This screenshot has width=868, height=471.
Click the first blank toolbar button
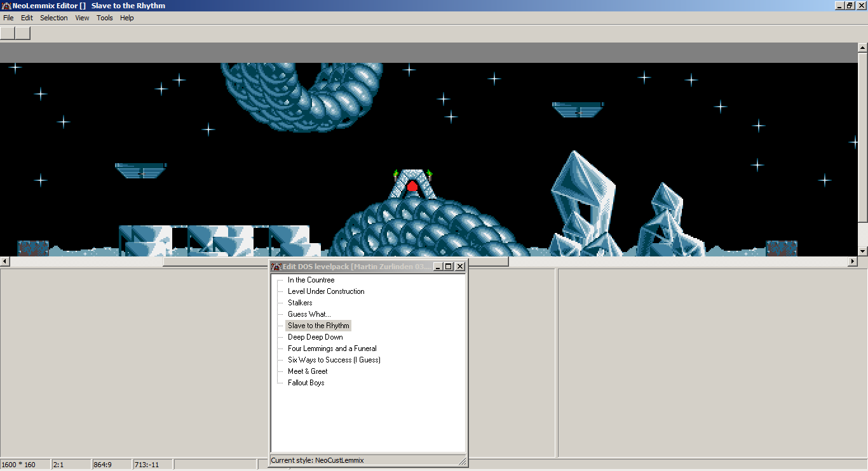point(8,33)
